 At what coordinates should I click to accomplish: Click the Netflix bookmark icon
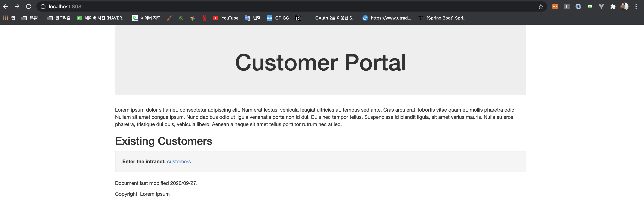pyautogui.click(x=204, y=18)
